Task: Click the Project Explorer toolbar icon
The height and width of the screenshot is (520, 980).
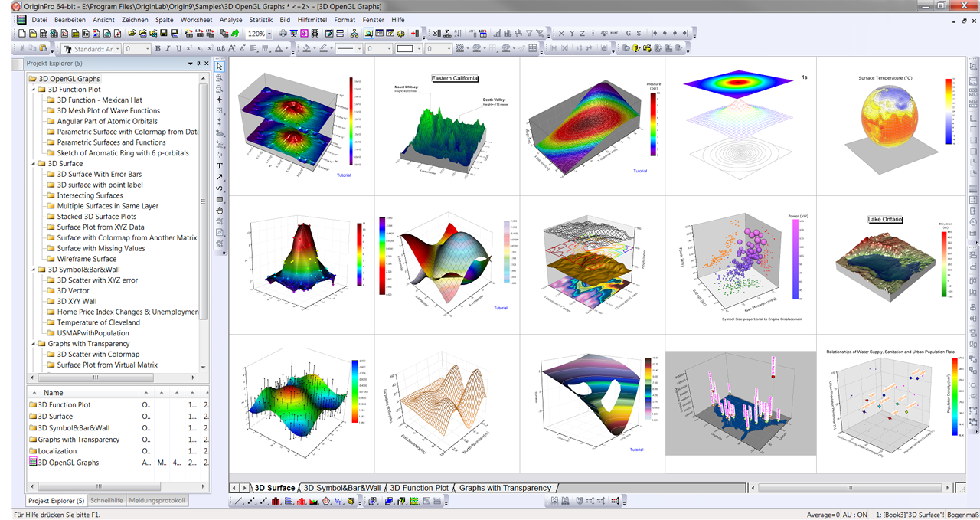Action: (x=368, y=34)
